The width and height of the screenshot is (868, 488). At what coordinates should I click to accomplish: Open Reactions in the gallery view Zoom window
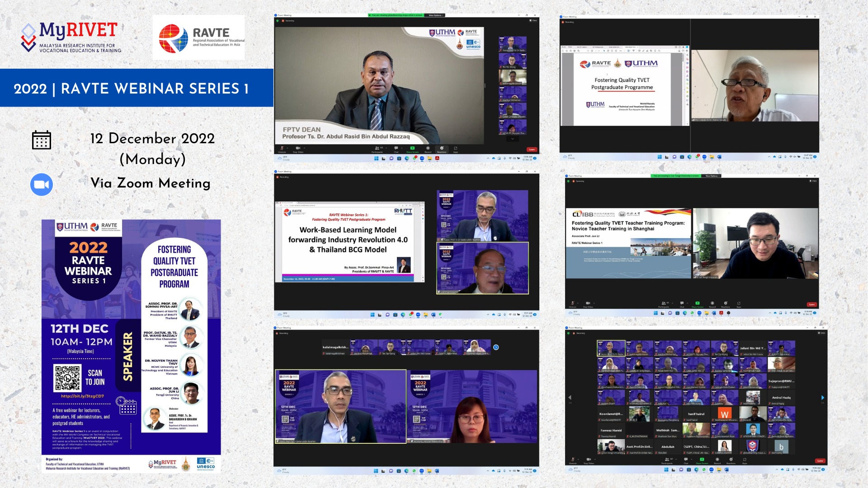click(x=731, y=461)
